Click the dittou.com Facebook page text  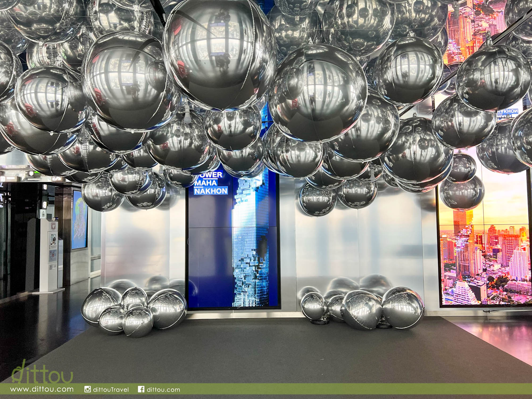(x=163, y=389)
